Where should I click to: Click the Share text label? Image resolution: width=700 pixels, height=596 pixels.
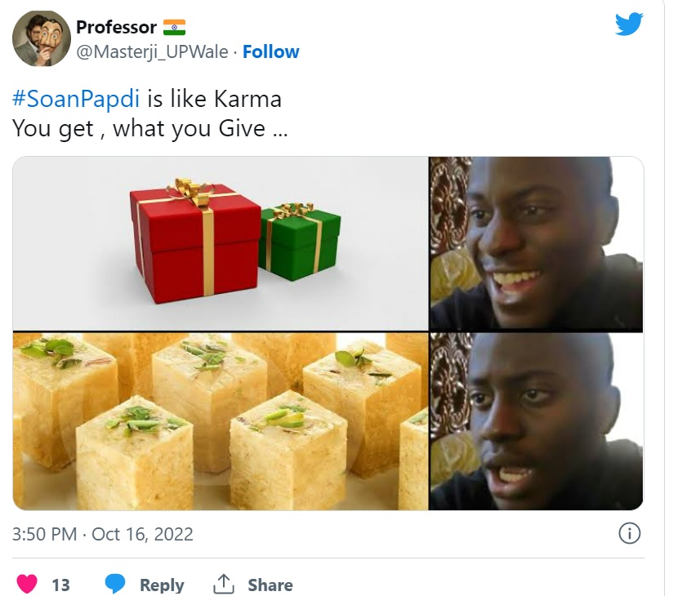coord(270,585)
